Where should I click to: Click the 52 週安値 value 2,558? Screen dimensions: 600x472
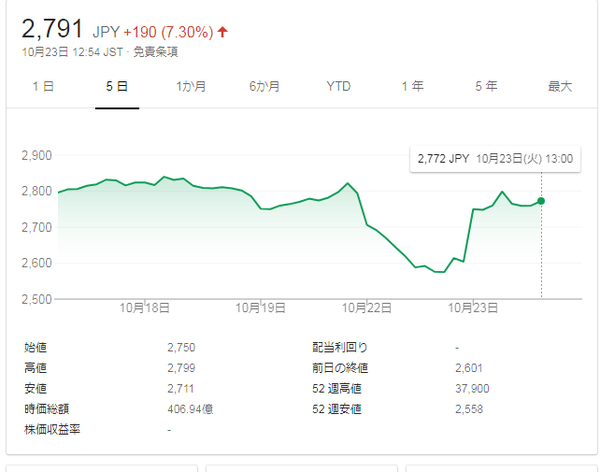469,409
